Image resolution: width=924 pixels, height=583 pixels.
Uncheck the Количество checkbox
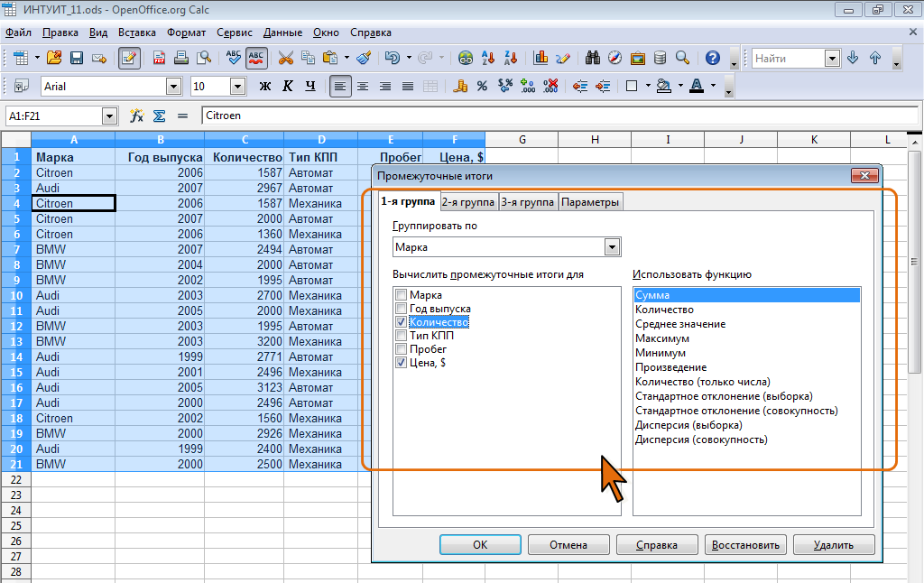(x=402, y=322)
